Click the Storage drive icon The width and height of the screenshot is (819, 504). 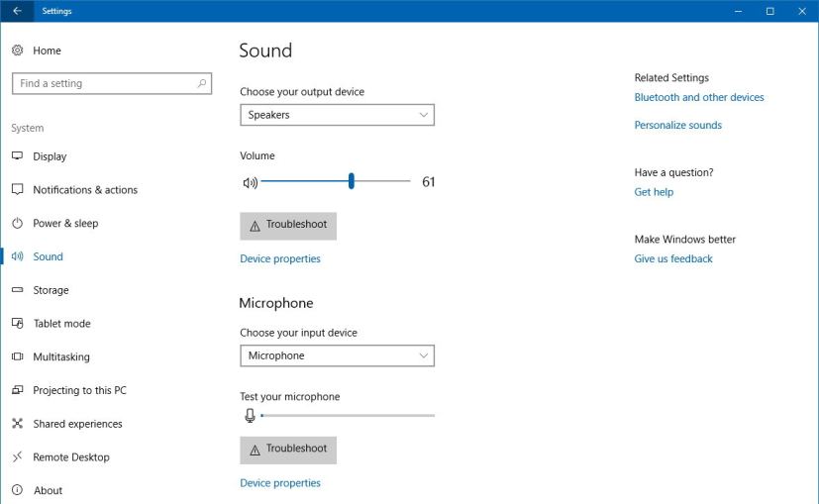(x=17, y=289)
